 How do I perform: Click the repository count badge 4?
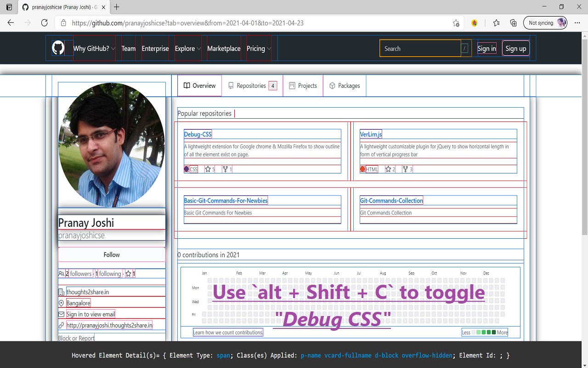point(273,86)
